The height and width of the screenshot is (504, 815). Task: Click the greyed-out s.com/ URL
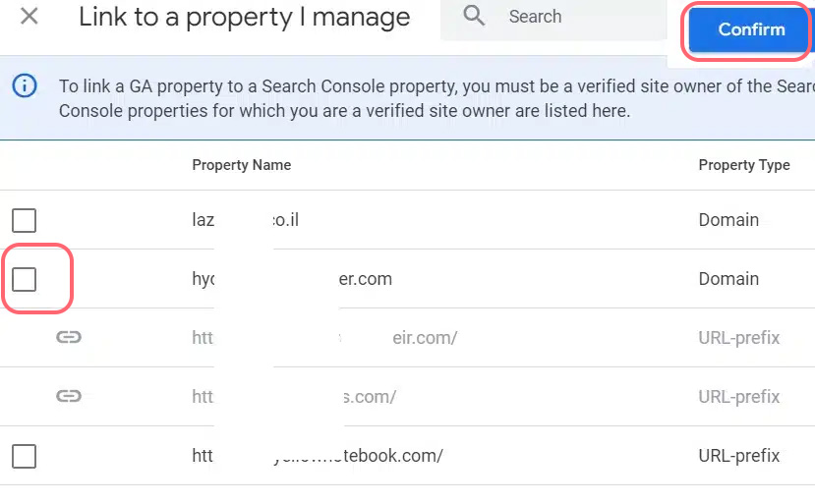coord(294,397)
